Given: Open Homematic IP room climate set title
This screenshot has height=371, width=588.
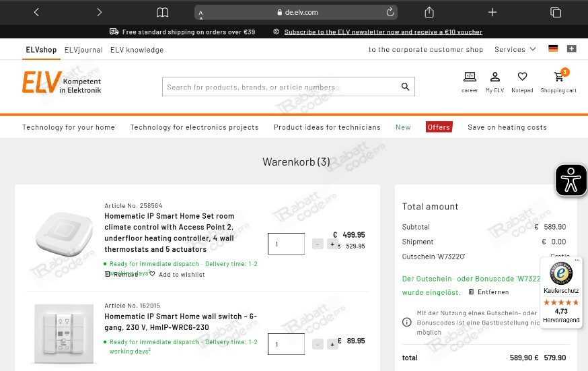Looking at the screenshot, I should tap(170, 232).
